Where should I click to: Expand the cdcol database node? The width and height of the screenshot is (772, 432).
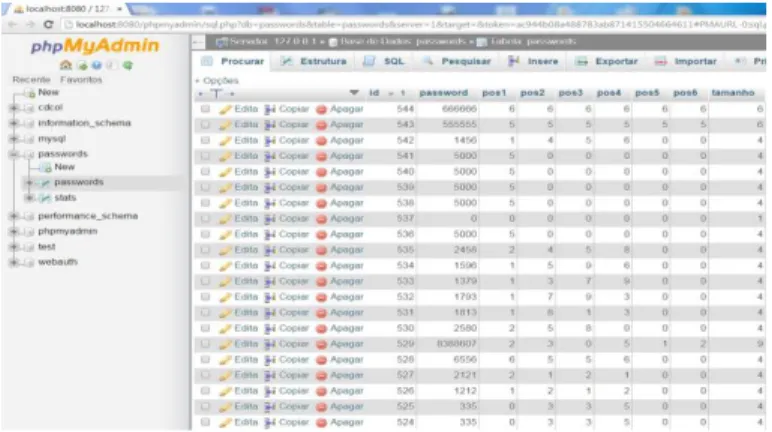click(14, 107)
